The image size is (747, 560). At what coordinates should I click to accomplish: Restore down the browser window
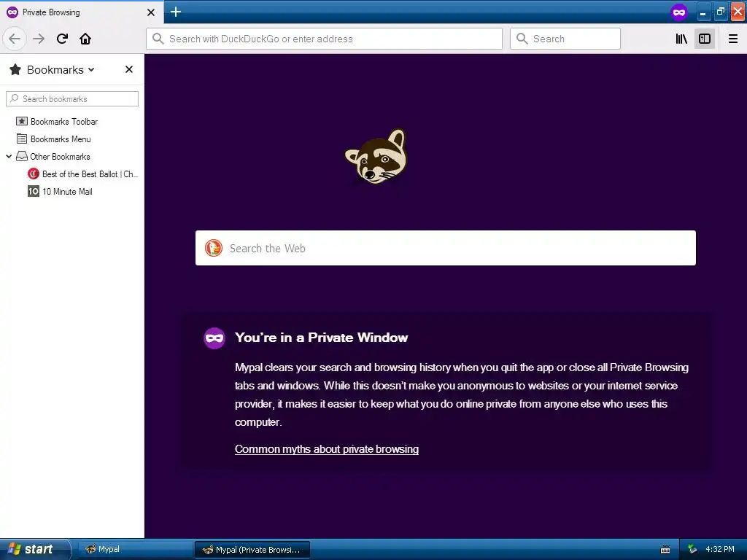coord(721,12)
